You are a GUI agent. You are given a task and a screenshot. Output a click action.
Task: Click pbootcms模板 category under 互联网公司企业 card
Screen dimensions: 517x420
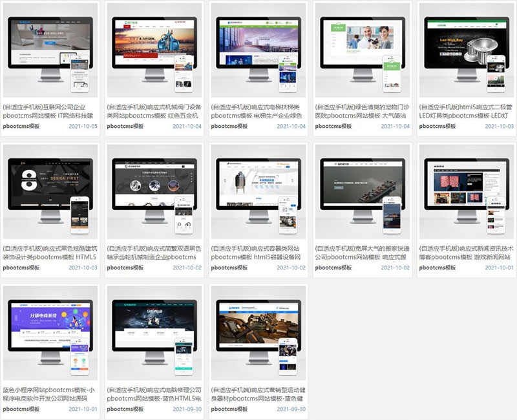[21, 126]
